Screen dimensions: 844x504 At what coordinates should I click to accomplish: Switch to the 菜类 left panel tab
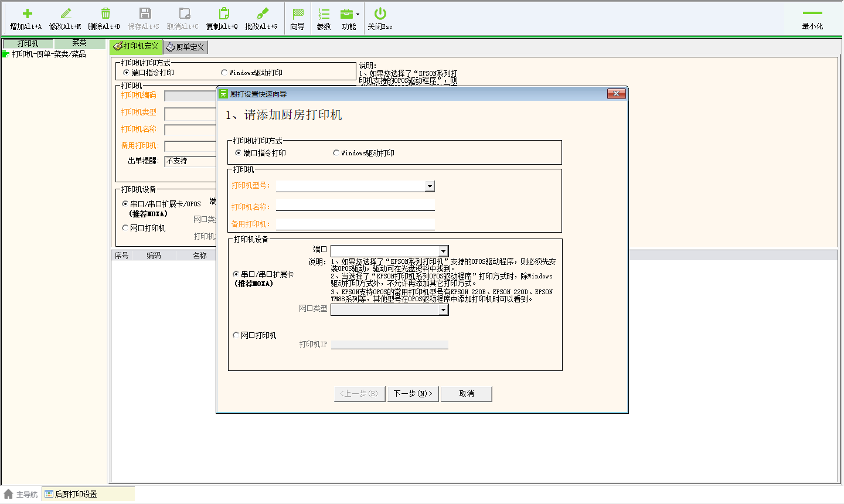[80, 43]
